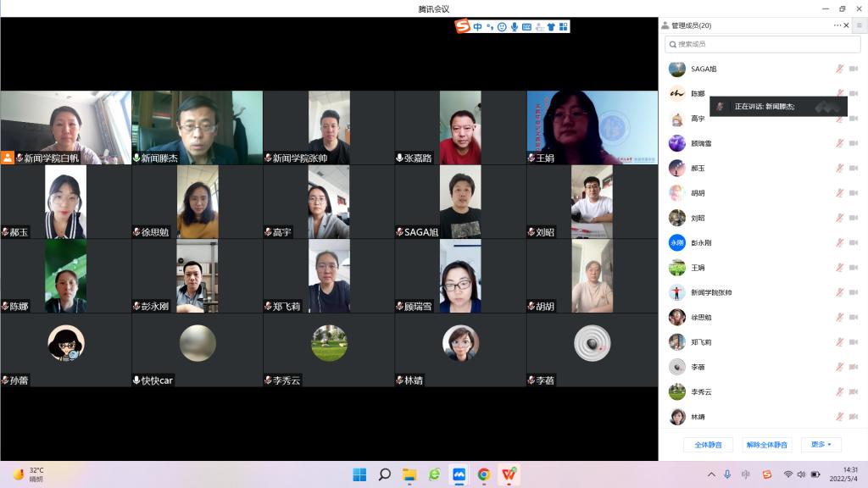868x488 pixels.
Task: Select 彭永刚 in the member list
Action: [700, 243]
